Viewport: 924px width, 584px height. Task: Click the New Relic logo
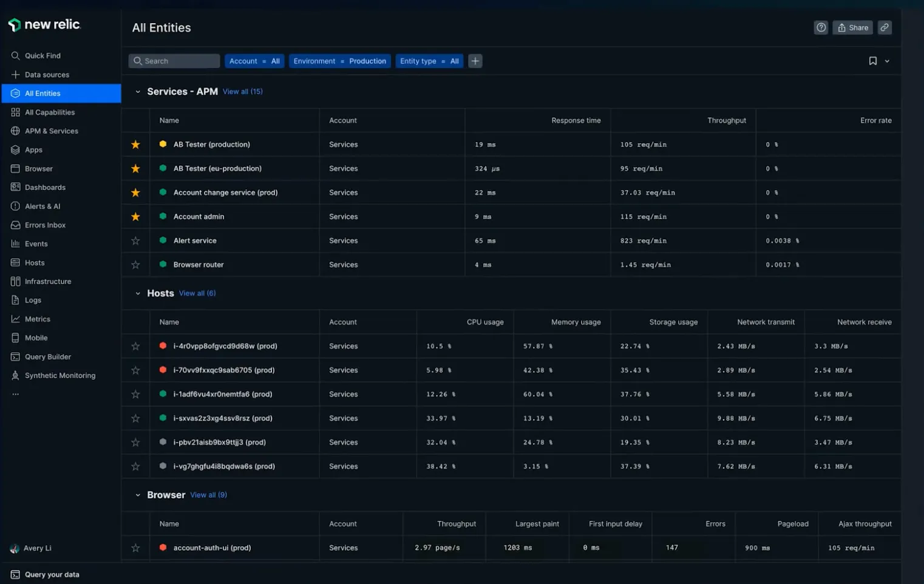(44, 24)
